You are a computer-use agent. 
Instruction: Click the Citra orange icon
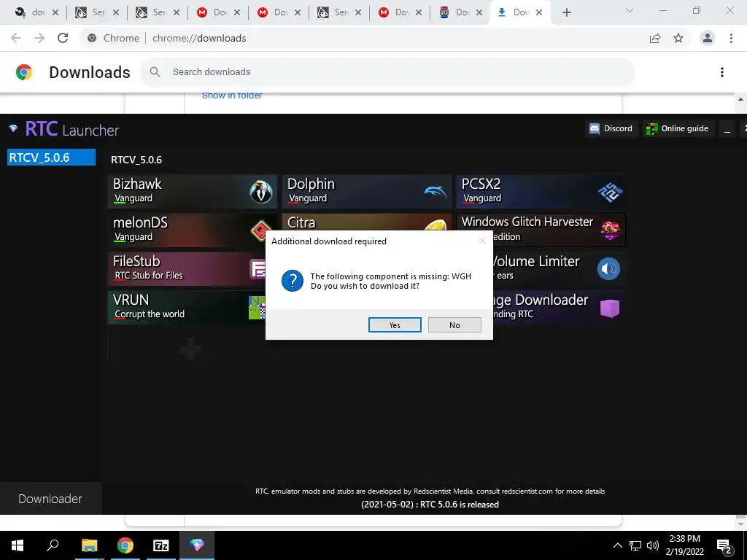[x=435, y=225]
